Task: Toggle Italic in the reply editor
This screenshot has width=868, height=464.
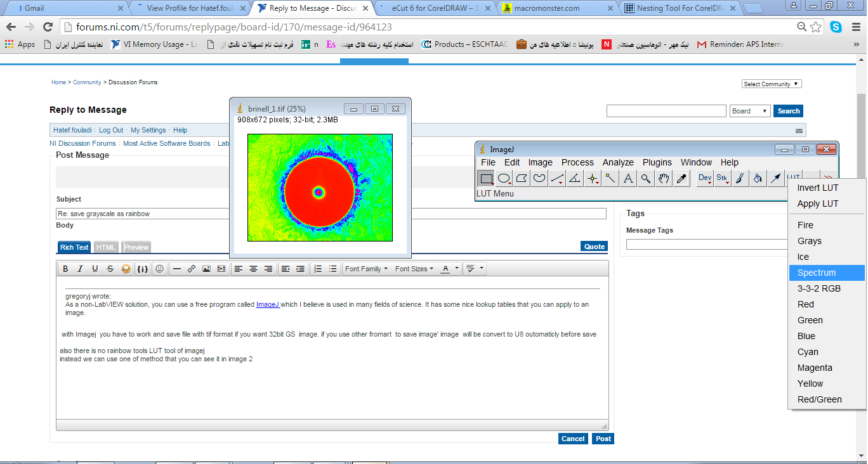Action: coord(80,269)
